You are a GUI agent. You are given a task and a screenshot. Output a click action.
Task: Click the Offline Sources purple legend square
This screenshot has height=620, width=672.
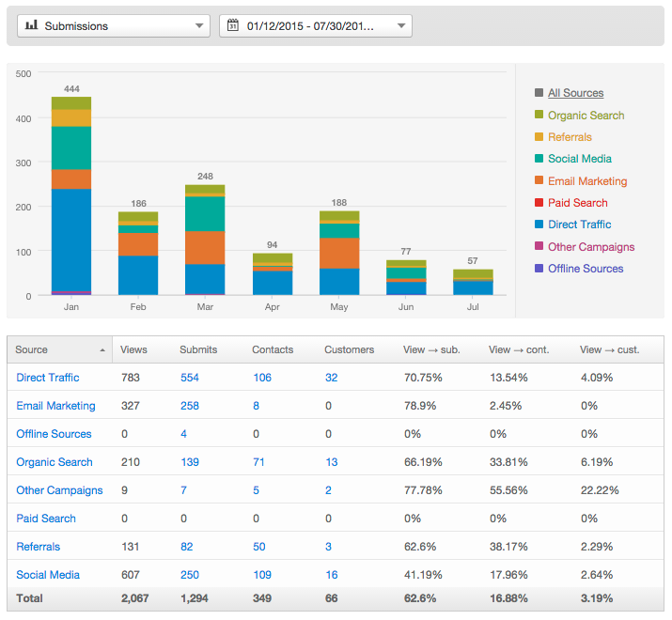[x=539, y=269]
